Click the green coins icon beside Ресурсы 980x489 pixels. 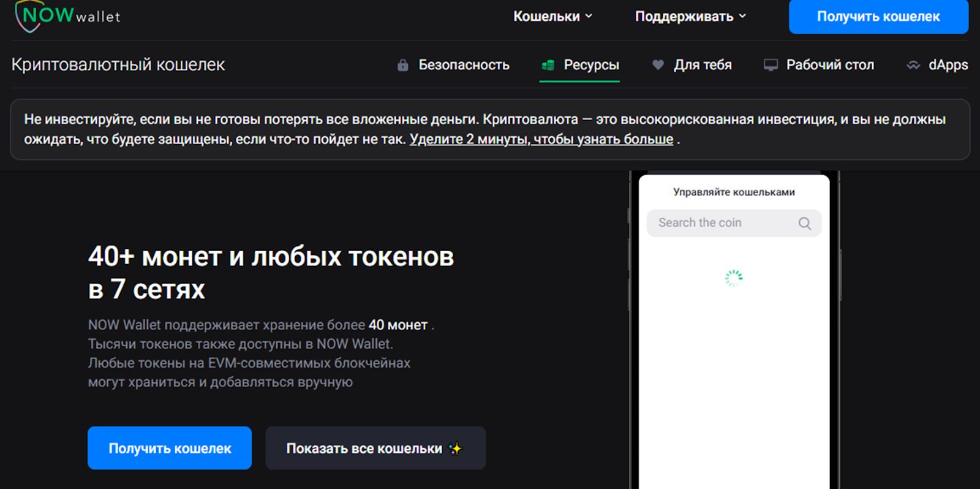(548, 65)
